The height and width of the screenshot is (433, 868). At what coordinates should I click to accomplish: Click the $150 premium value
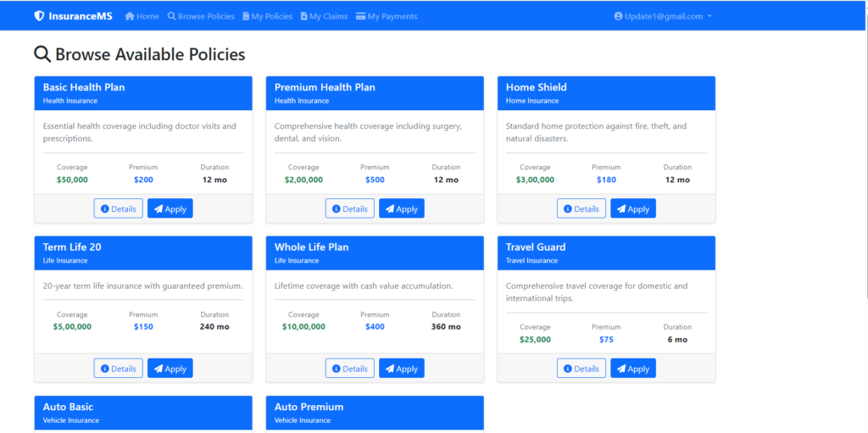tap(143, 327)
